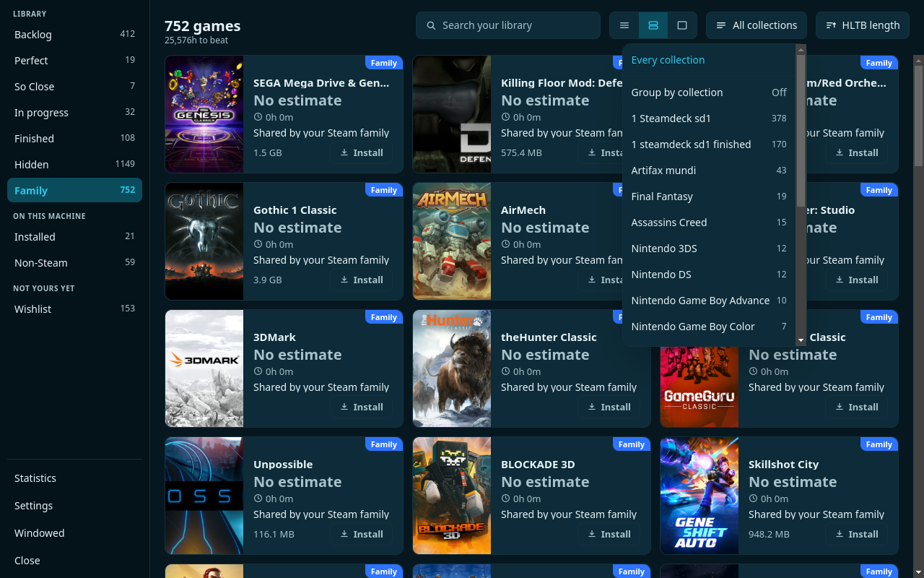Open SEGA Genesis Classics cover thumbnail
This screenshot has width=924, height=578.
coord(204,114)
